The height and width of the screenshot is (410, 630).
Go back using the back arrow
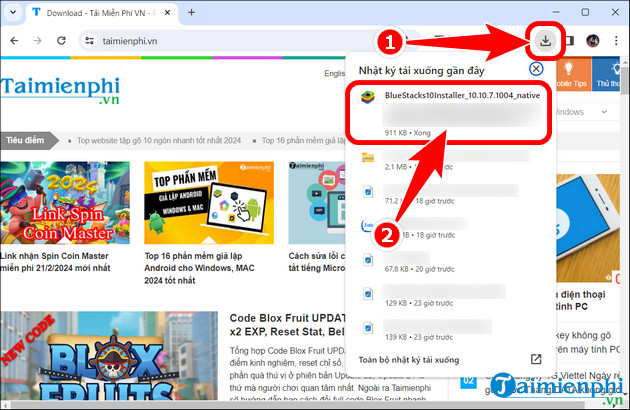pyautogui.click(x=15, y=41)
